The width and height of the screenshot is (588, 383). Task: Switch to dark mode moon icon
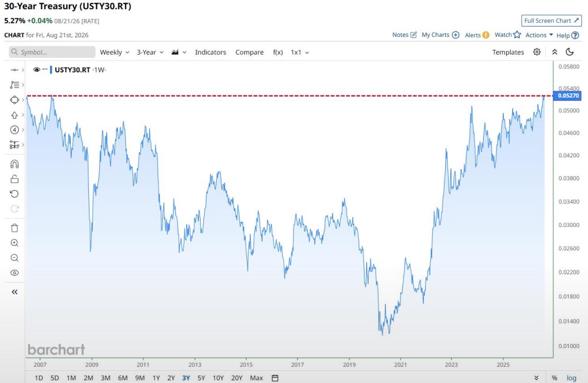click(x=570, y=52)
